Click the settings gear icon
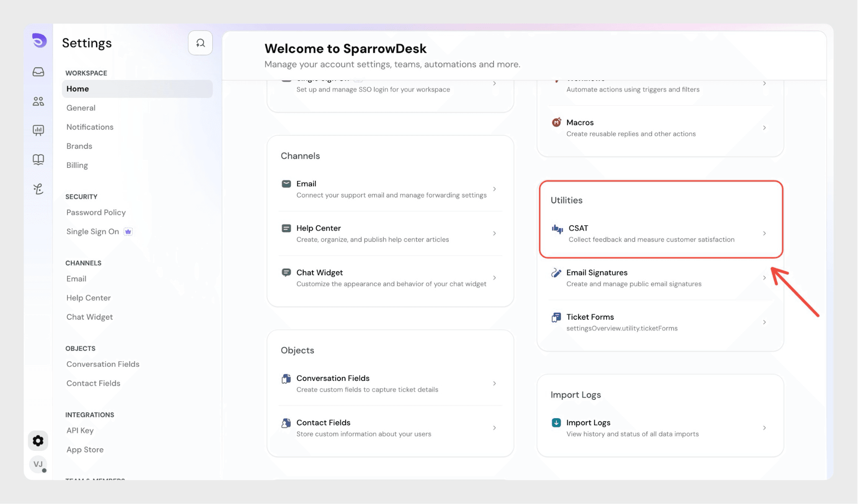The width and height of the screenshot is (858, 504). [38, 441]
